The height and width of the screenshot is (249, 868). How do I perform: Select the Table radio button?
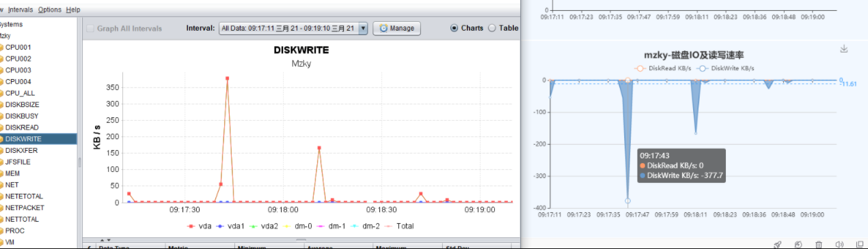pyautogui.click(x=492, y=28)
